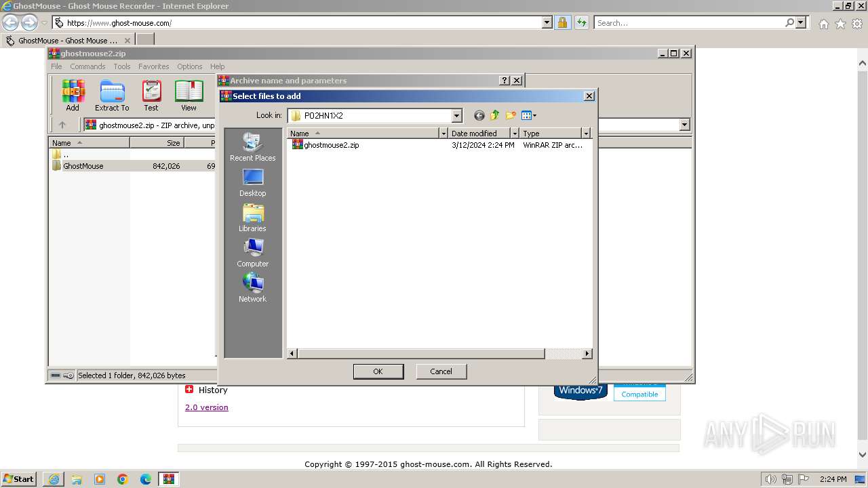Click the Windows Start button

point(19,479)
